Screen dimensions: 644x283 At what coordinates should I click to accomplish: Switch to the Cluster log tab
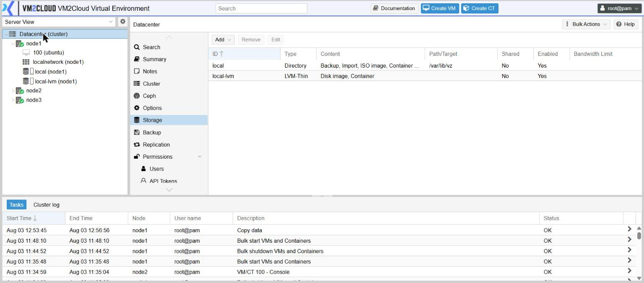tap(47, 204)
